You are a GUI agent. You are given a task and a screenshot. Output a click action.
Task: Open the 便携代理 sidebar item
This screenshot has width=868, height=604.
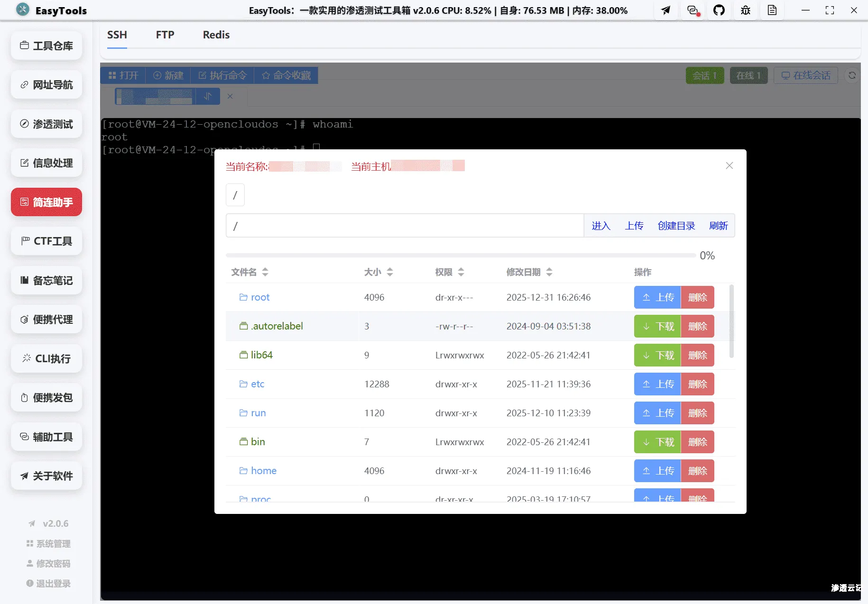(x=46, y=320)
